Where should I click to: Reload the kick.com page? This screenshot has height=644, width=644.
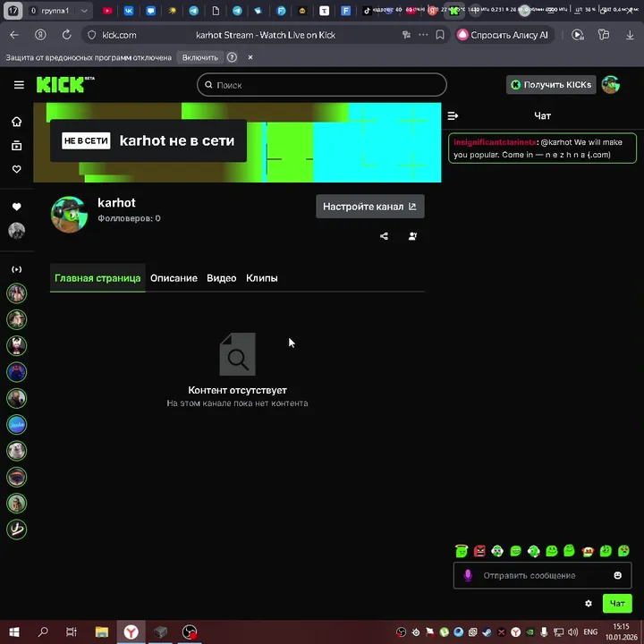click(x=66, y=35)
